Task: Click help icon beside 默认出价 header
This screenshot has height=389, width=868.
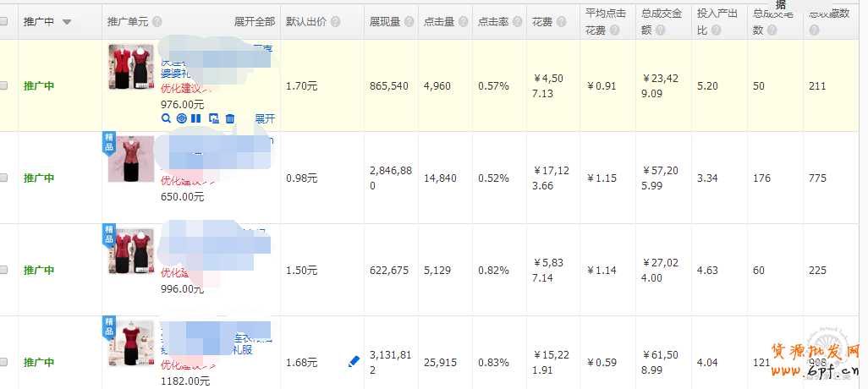Action: pos(334,22)
